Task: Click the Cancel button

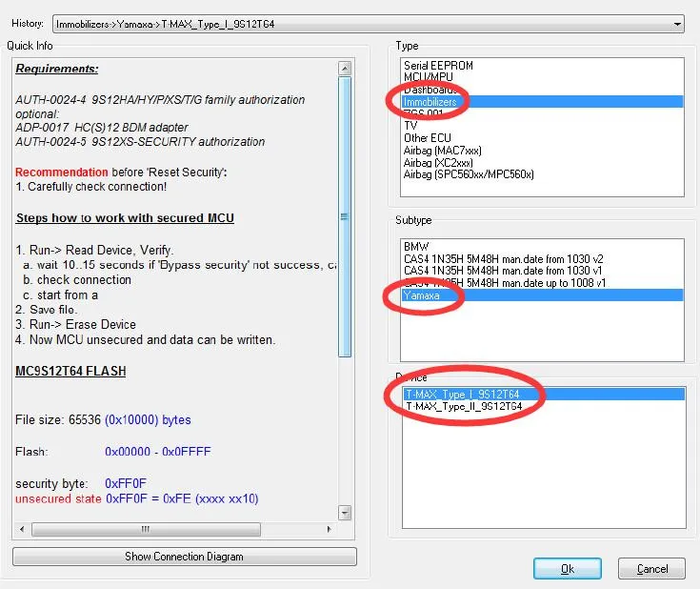Action: point(651,569)
